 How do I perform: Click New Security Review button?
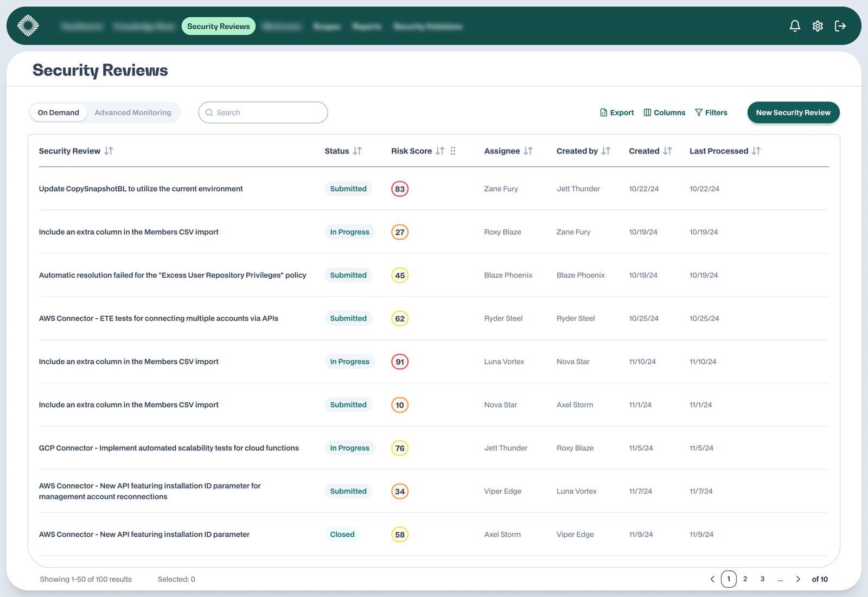click(793, 113)
